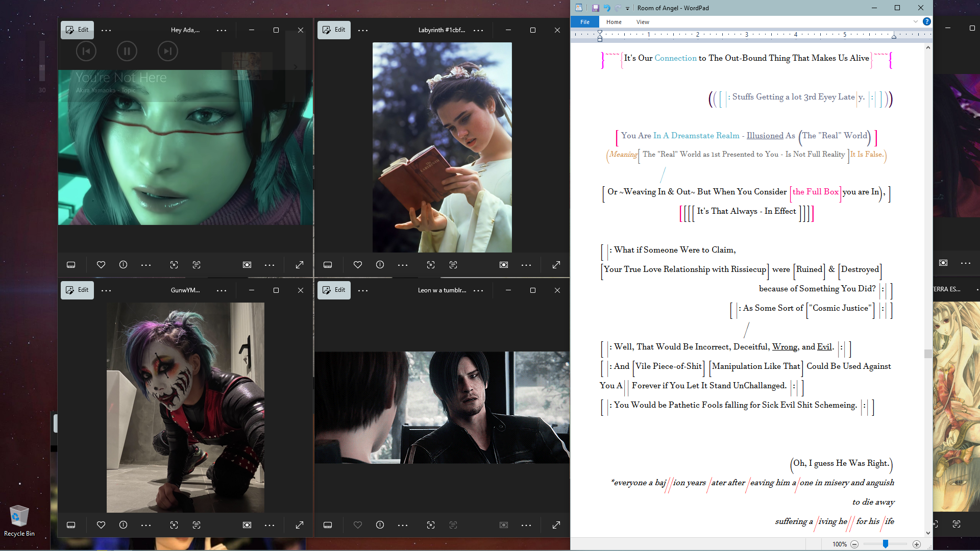This screenshot has width=980, height=551.
Task: Skip to next track in player
Action: click(167, 51)
